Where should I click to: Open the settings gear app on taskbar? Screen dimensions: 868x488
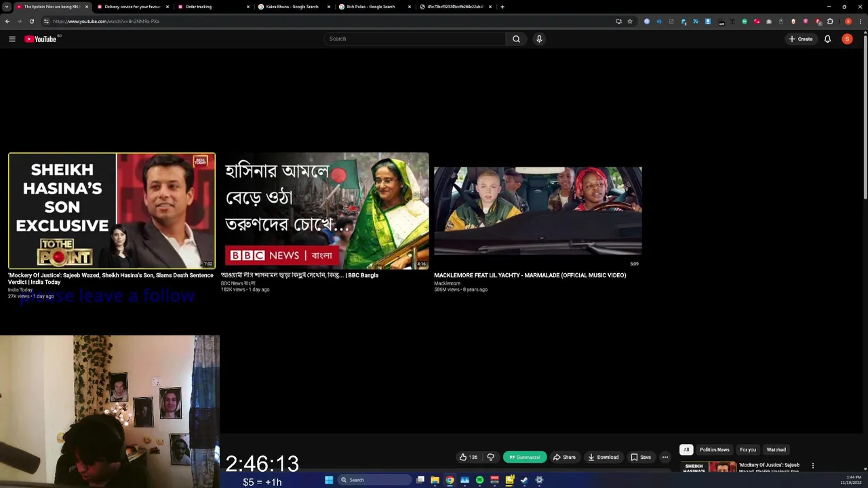click(539, 480)
